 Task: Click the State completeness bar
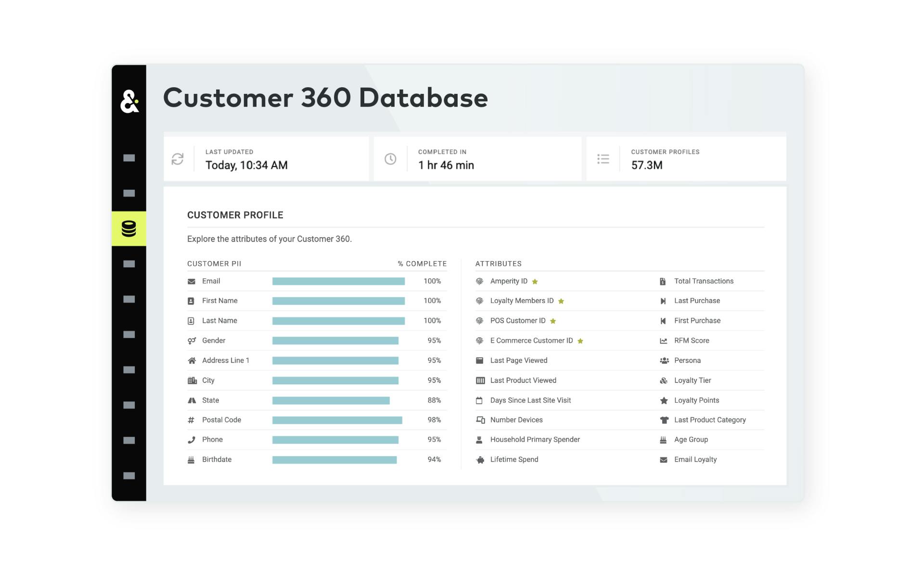coord(331,401)
